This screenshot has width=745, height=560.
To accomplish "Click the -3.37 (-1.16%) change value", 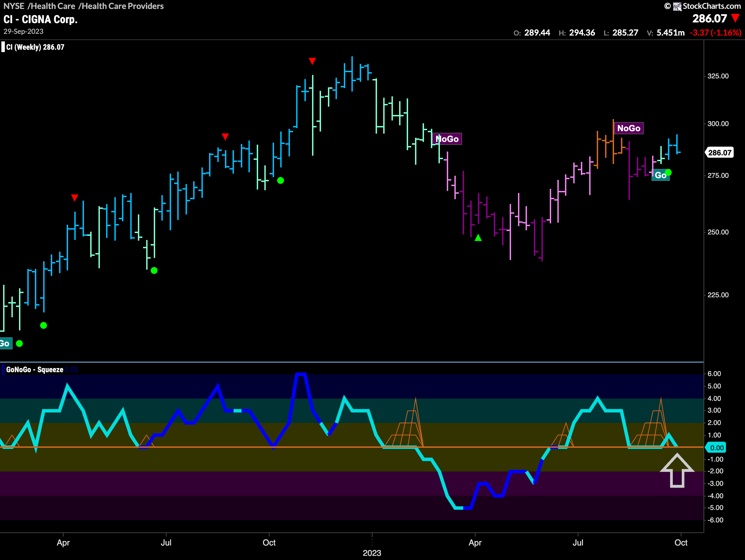I will pyautogui.click(x=715, y=33).
